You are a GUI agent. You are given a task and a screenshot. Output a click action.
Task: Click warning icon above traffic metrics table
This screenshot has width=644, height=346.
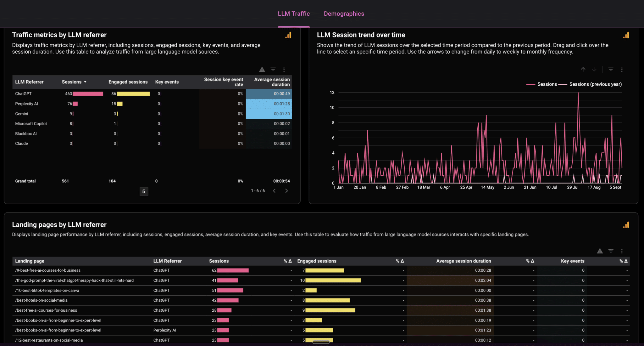coord(262,70)
